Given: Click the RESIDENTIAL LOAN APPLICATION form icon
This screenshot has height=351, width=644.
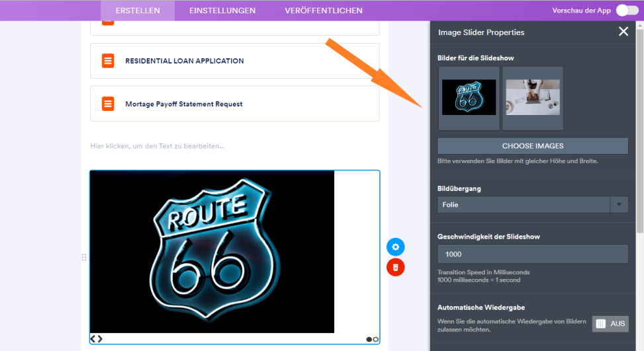Looking at the screenshot, I should (108, 61).
